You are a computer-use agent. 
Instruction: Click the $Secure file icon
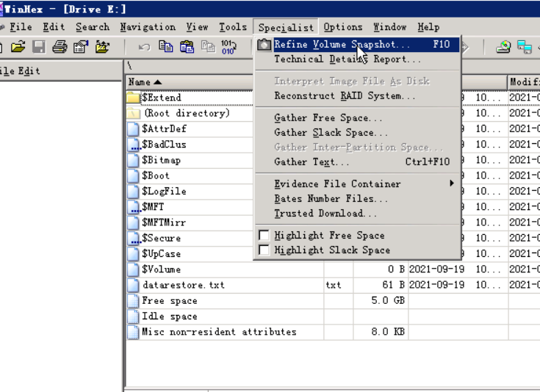pos(133,238)
